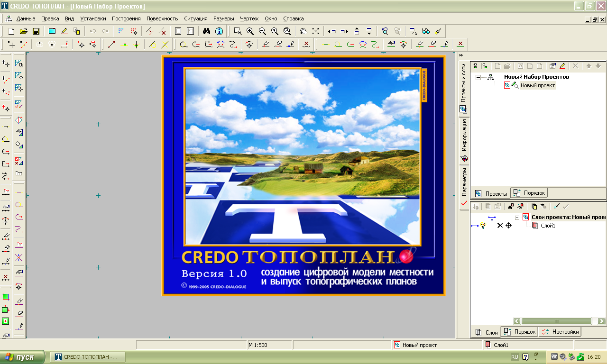Click the cyan window toolbar icon
Screen dimensions: 607x364
coord(52,31)
